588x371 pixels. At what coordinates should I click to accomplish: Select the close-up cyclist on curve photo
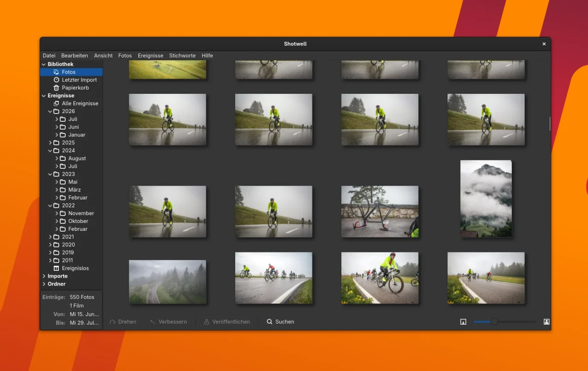380,278
